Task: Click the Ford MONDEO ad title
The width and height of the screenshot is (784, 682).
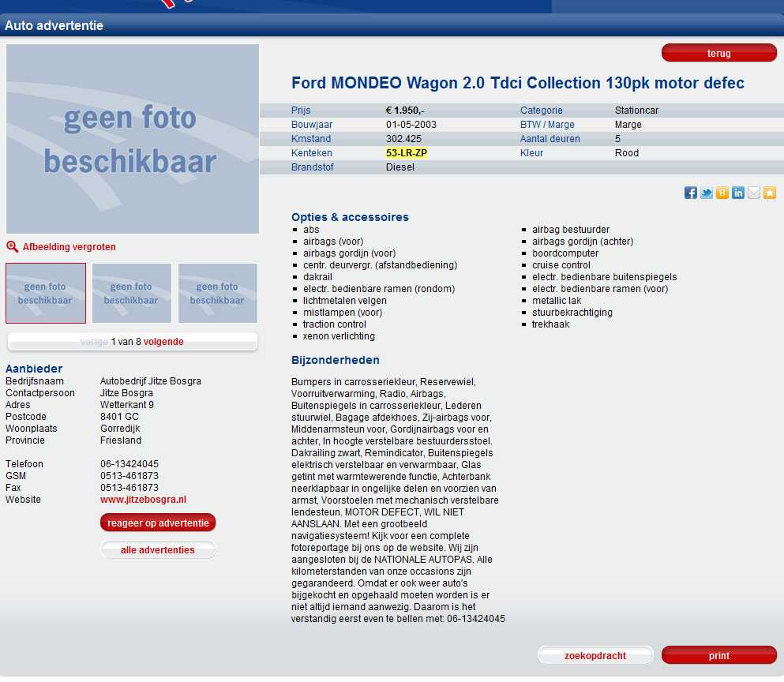Action: [x=517, y=83]
